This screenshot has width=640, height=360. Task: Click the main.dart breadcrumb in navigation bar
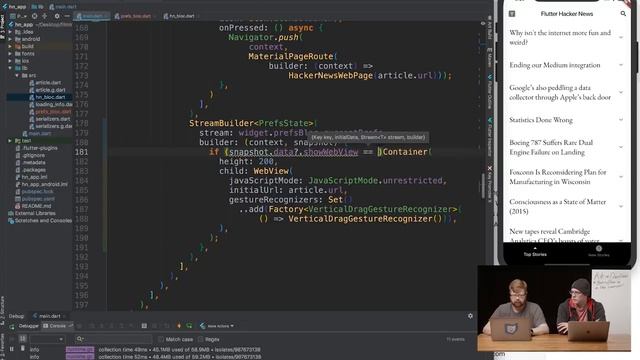[x=63, y=7]
